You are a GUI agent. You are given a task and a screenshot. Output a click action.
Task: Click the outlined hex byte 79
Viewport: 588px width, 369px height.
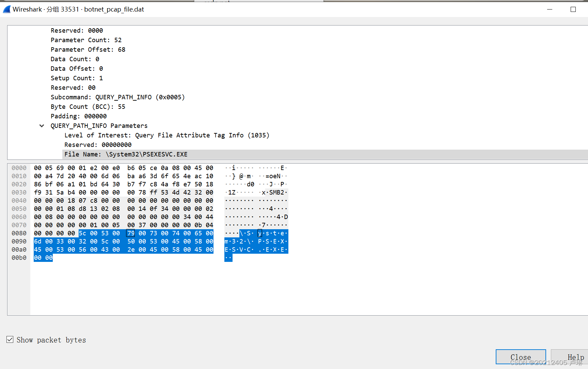pos(131,233)
